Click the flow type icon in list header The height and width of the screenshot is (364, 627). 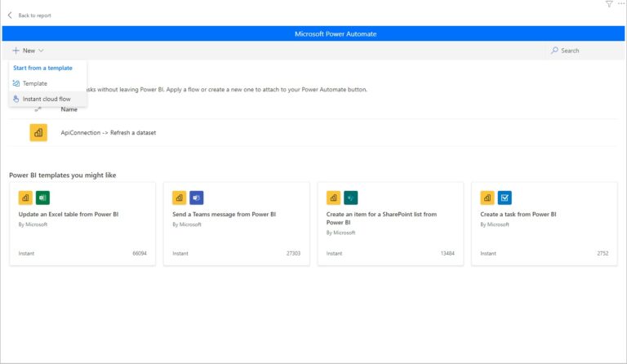coord(38,109)
